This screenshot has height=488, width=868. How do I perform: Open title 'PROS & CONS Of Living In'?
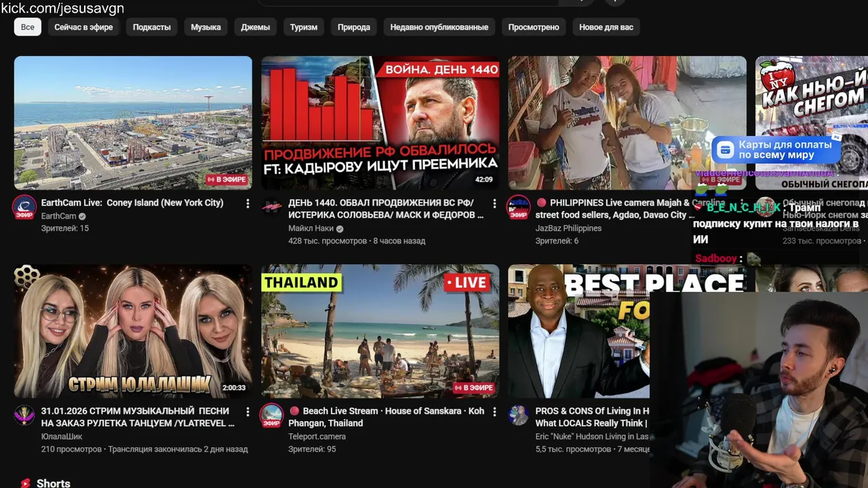(x=592, y=417)
